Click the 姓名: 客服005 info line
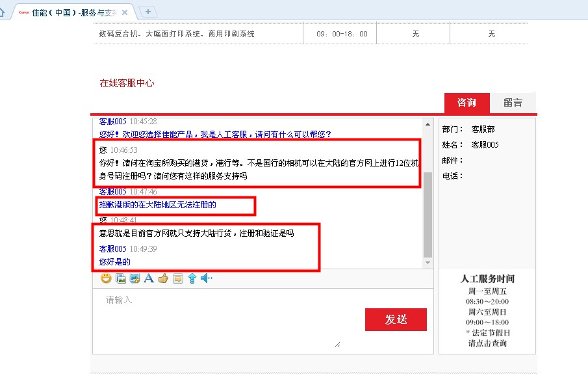 coord(470,145)
